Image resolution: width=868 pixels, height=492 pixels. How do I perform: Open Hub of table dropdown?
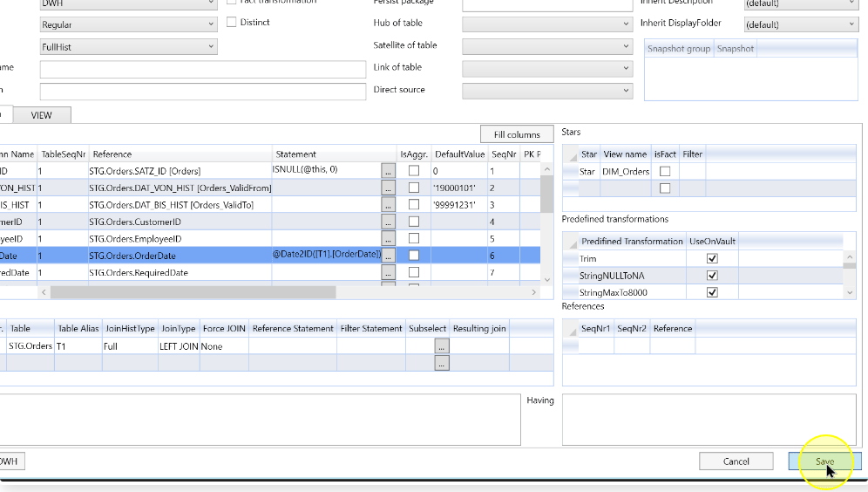[547, 24]
